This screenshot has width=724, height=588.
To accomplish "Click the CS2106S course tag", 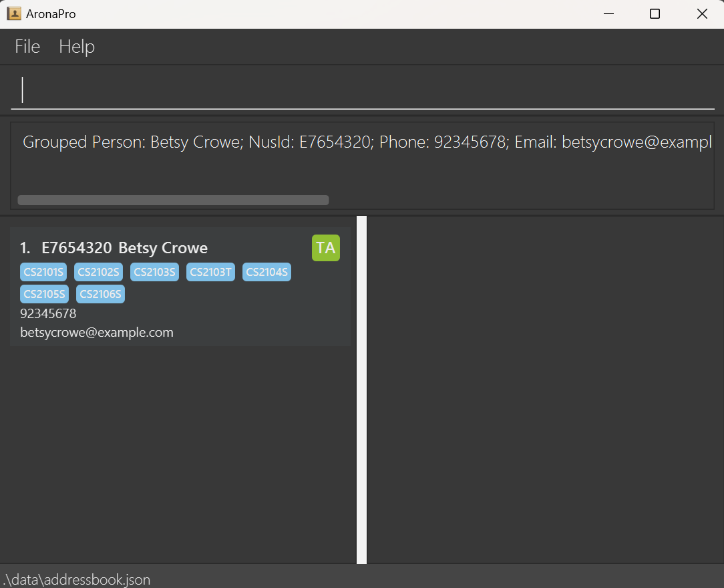I will (100, 294).
